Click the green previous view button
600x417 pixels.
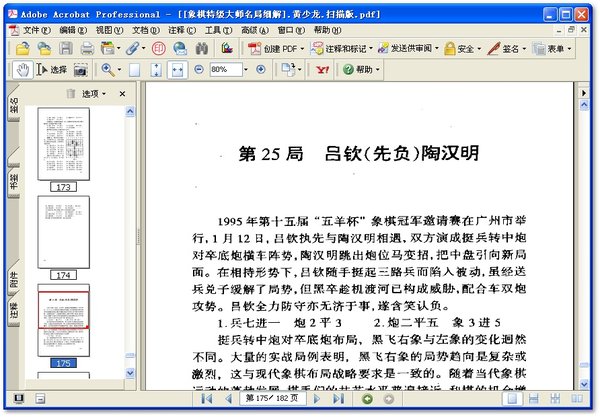(367, 399)
